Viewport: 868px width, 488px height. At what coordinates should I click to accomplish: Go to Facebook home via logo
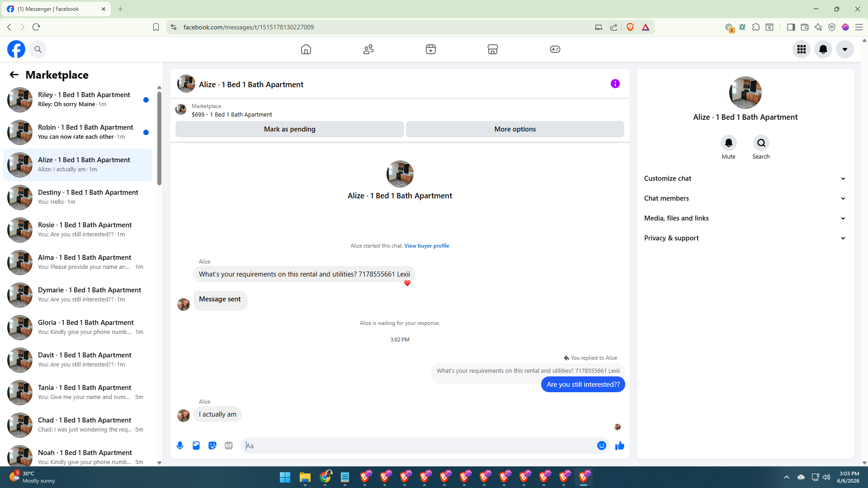point(16,49)
